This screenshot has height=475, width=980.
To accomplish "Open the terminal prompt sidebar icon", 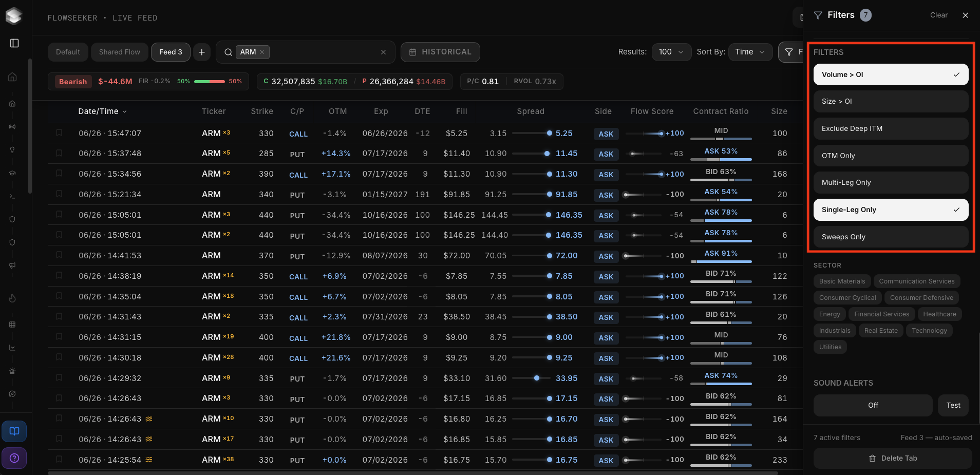I will (x=12, y=196).
